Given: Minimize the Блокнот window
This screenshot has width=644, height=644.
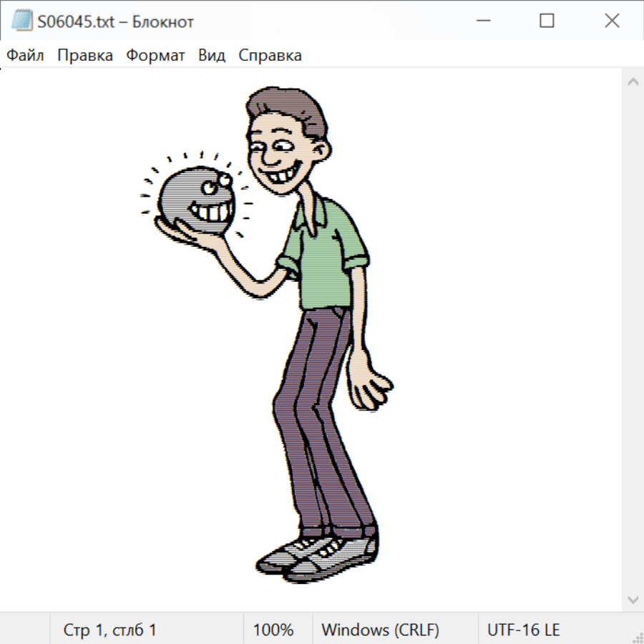Looking at the screenshot, I should (x=482, y=21).
